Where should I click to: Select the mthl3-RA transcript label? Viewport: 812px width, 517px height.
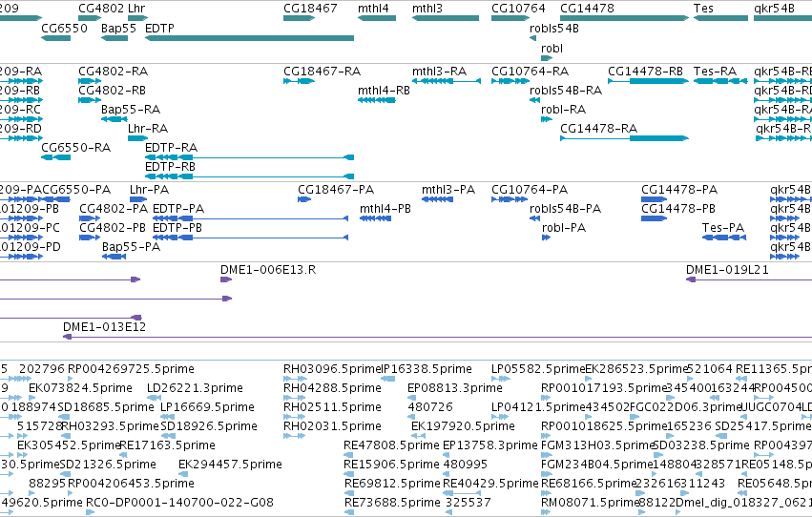439,72
